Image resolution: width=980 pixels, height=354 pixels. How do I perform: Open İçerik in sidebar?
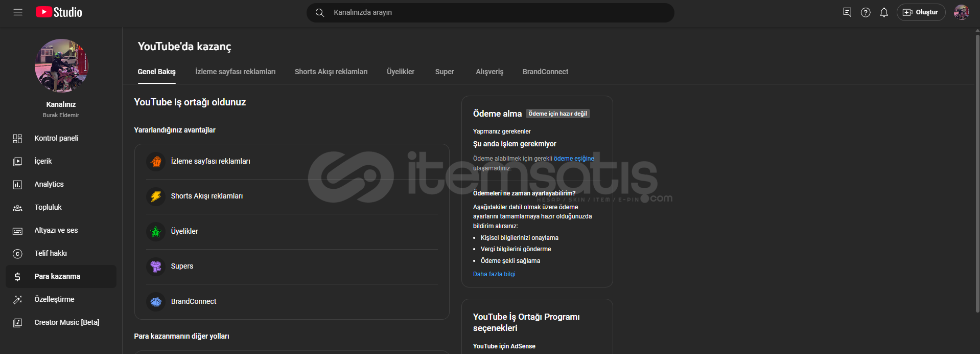pyautogui.click(x=61, y=161)
